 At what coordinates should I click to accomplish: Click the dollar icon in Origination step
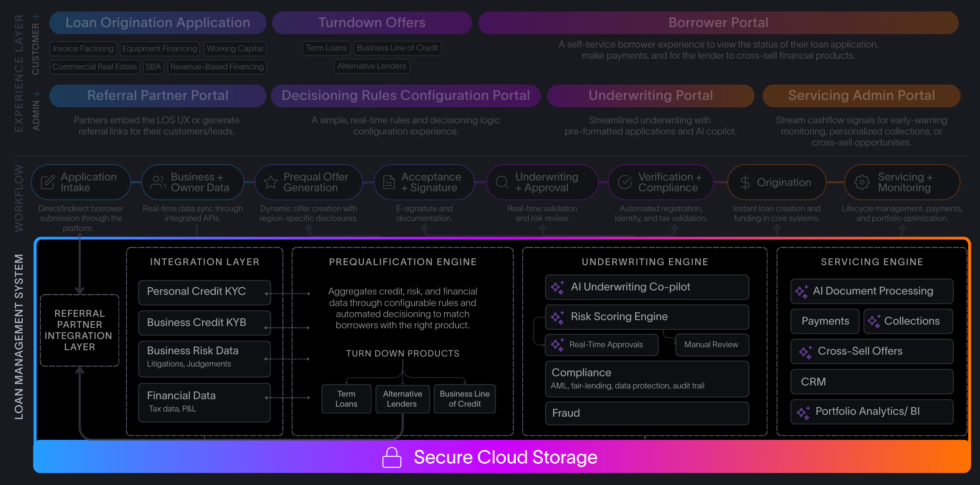(x=745, y=183)
